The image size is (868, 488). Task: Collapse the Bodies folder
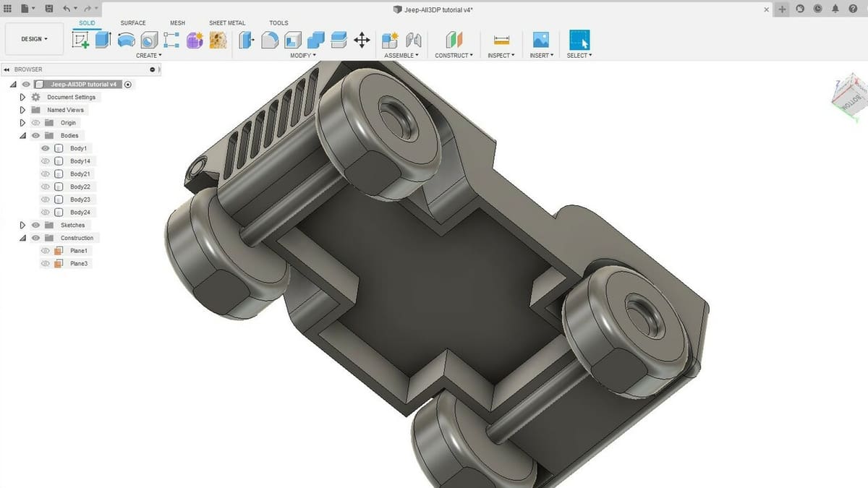point(22,135)
